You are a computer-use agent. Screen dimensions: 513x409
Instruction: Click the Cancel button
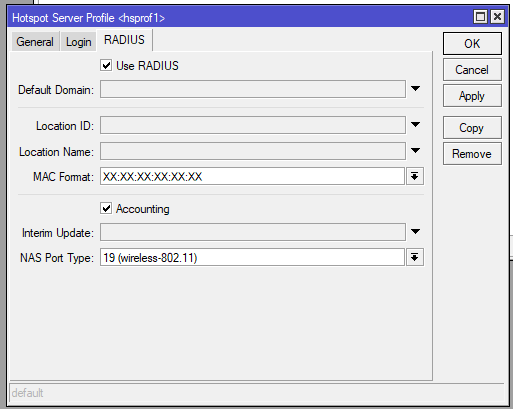pos(472,70)
